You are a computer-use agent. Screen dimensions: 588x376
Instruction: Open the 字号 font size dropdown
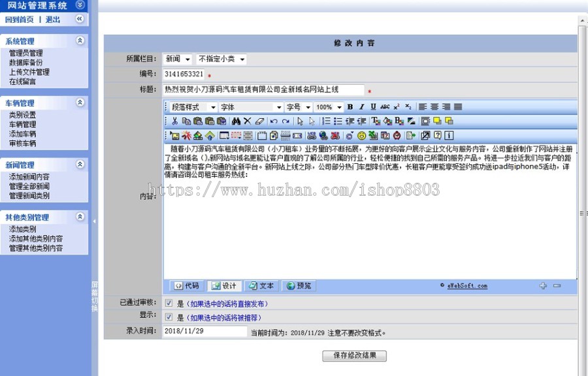(299, 107)
